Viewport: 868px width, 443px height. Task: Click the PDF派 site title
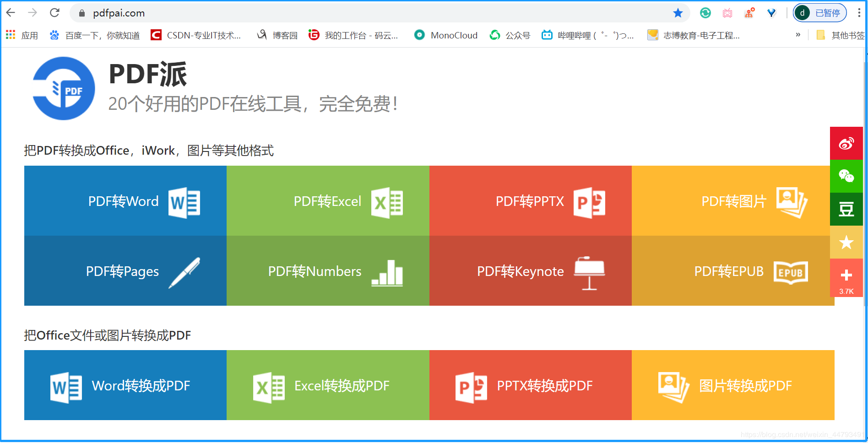(148, 74)
